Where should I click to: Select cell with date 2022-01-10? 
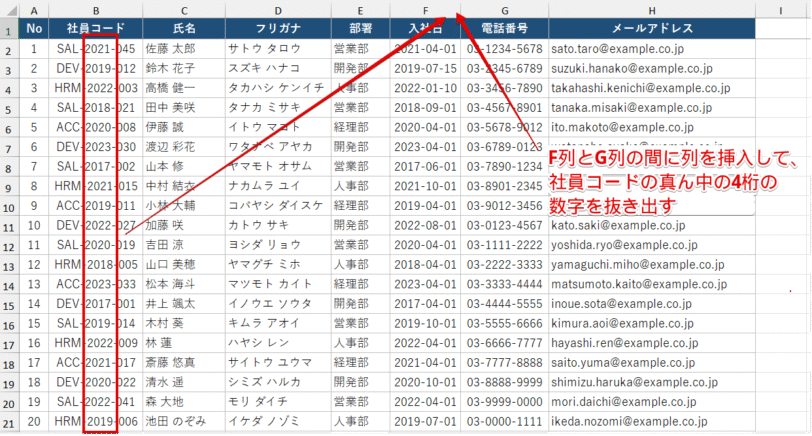point(425,89)
